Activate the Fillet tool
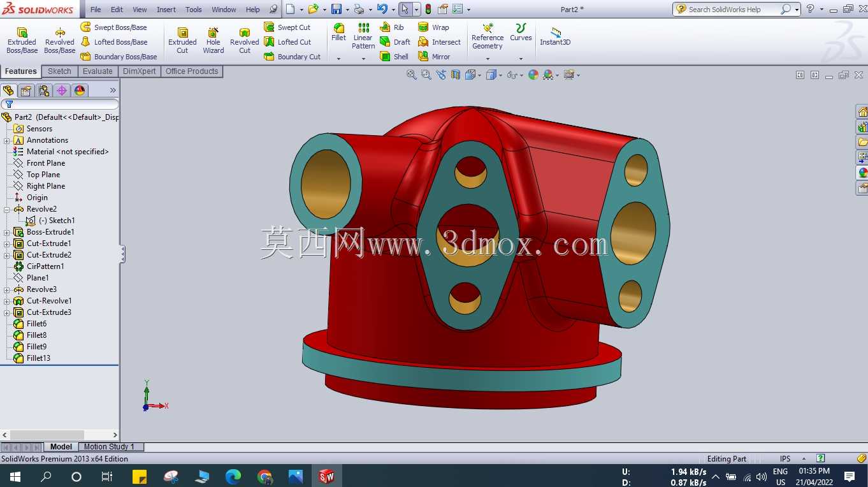 339,33
